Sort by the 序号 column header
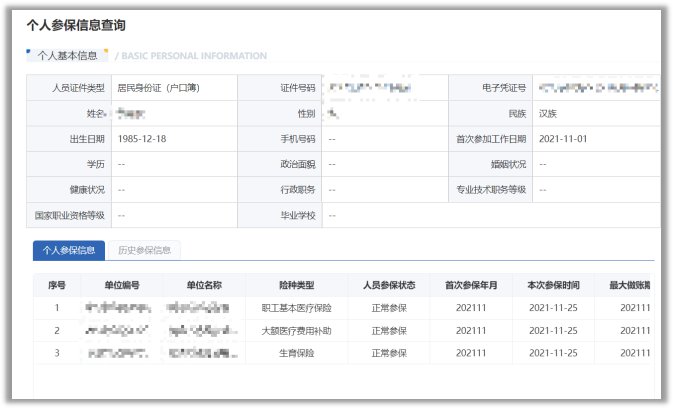This screenshot has height=409, width=673. pos(56,285)
